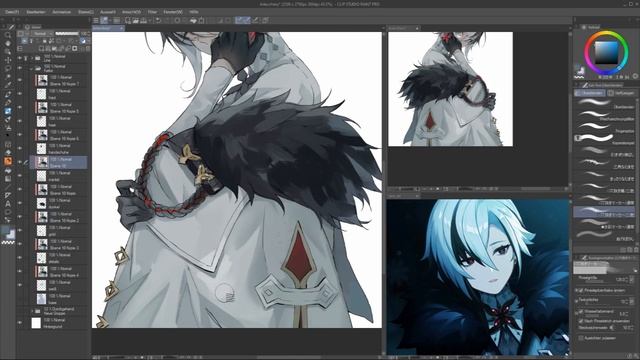
Task: Open the Animation menu
Action: [x=62, y=12]
